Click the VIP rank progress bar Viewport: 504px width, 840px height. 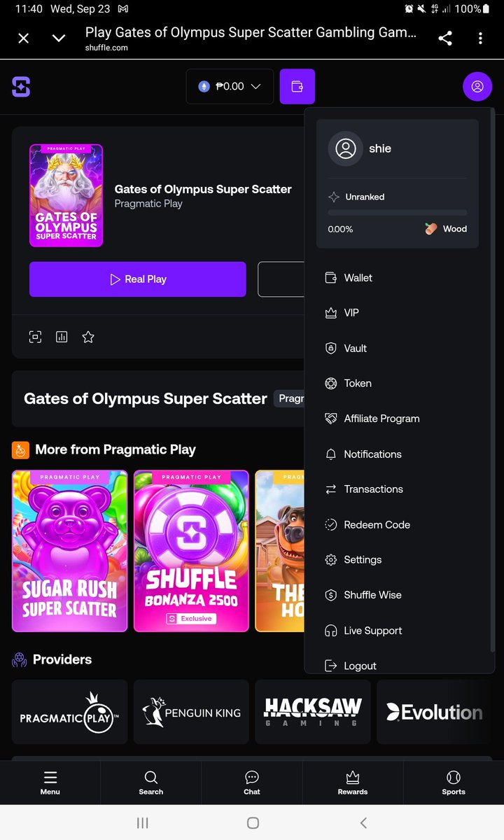coord(398,212)
